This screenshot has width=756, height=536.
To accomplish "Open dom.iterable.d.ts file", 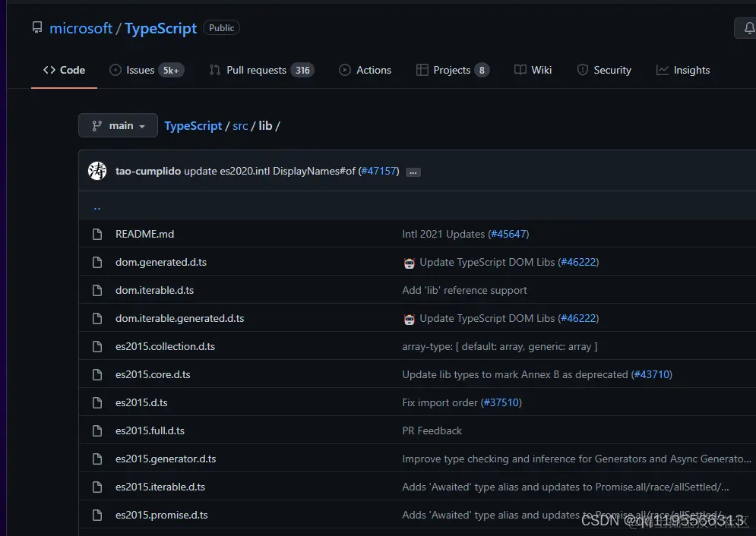I will tap(154, 290).
